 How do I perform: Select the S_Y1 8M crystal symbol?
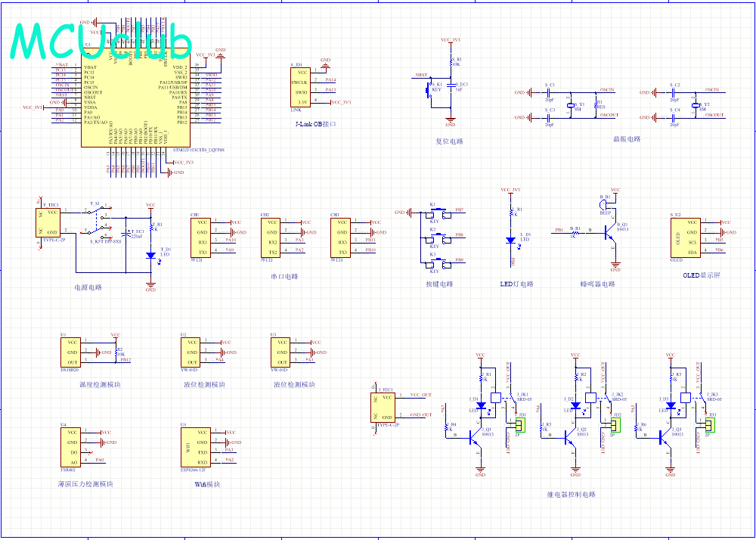tap(571, 105)
